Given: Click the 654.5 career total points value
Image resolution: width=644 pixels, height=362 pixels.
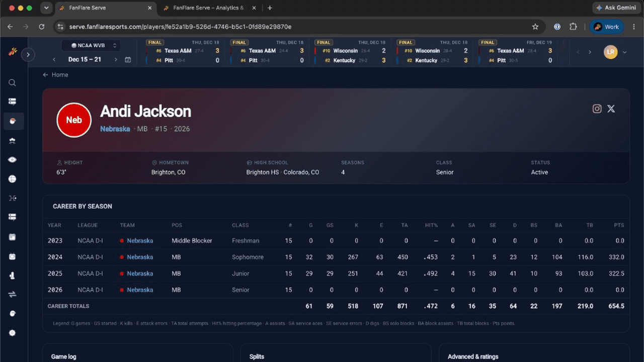Looking at the screenshot, I should (616, 306).
